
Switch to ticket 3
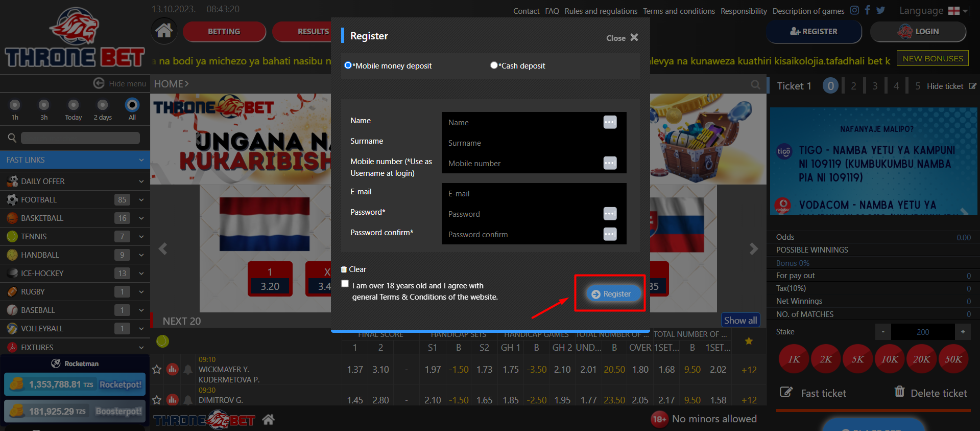(875, 86)
